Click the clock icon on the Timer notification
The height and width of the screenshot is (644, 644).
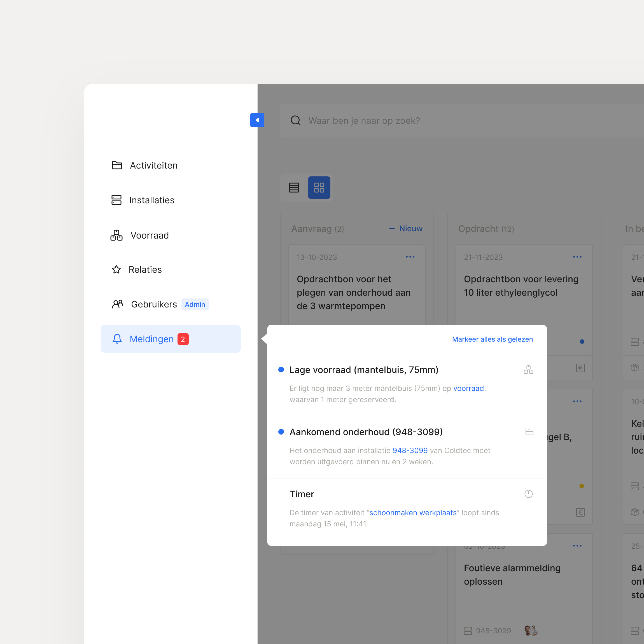point(528,494)
